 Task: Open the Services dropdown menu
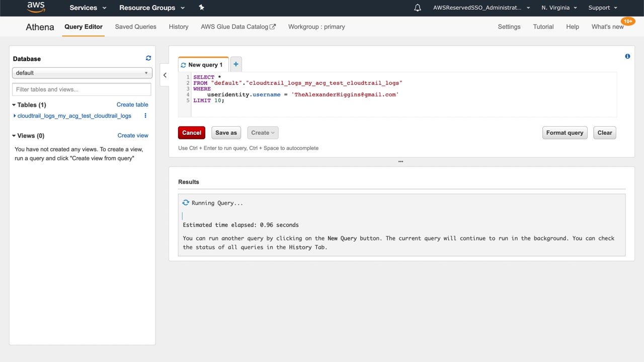88,8
